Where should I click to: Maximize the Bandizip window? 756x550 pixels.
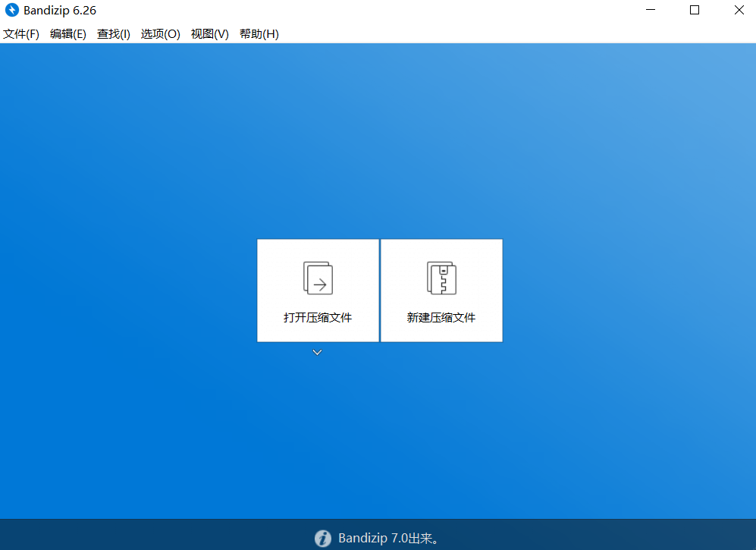(x=695, y=10)
